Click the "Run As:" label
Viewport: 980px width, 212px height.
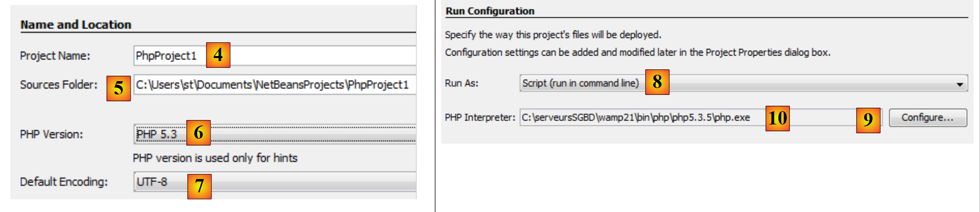(461, 83)
